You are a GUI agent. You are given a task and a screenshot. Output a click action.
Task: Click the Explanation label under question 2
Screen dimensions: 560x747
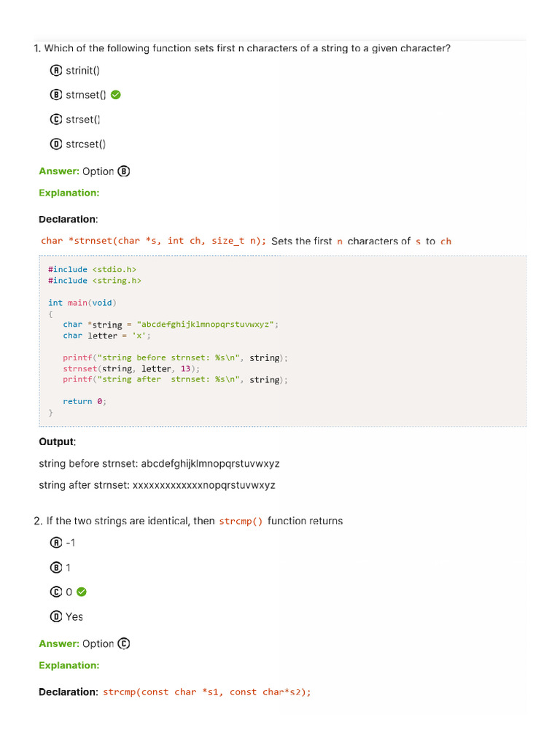(x=69, y=665)
